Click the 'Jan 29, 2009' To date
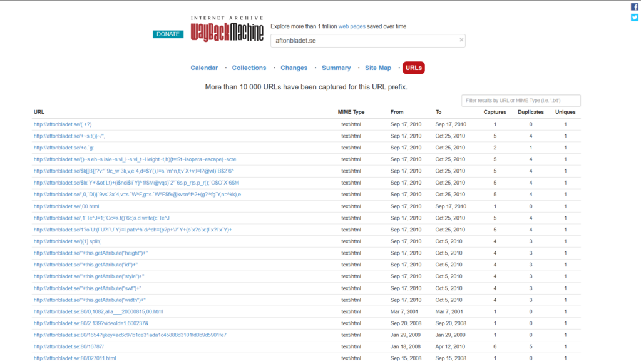 (450, 335)
